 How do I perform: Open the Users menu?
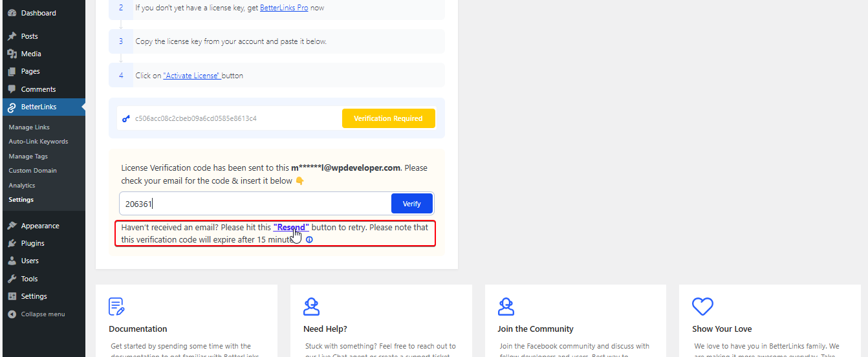pyautogui.click(x=43, y=261)
